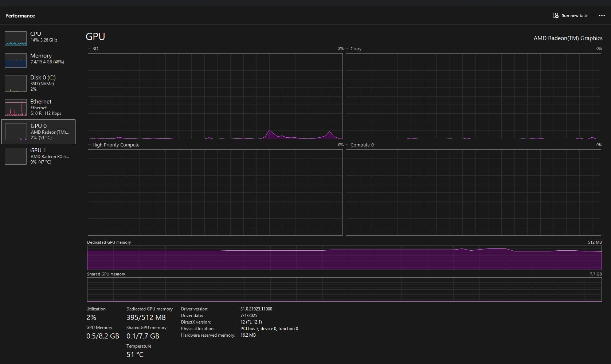Viewport: 611px width, 364px height.
Task: Click the 0.1/7.7 GB shared memory value
Action: (143, 336)
